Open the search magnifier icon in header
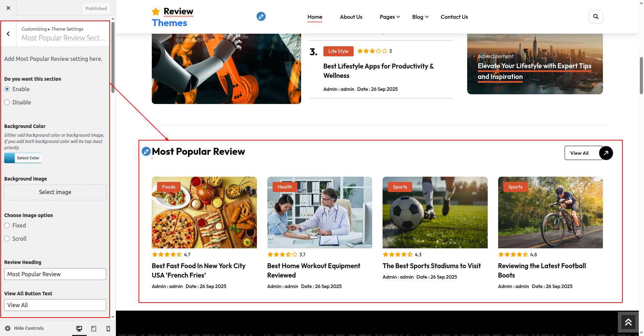The height and width of the screenshot is (336, 644). 595,17
